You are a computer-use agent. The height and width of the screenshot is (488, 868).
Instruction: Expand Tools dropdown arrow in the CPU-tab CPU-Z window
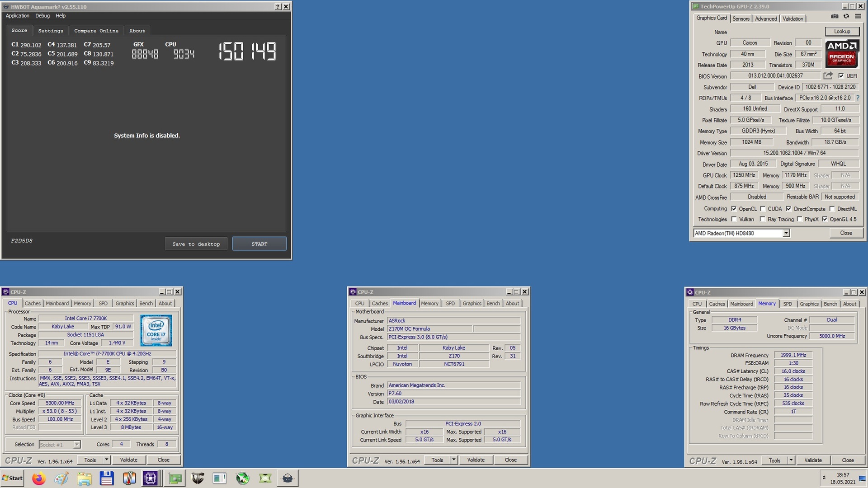(107, 460)
